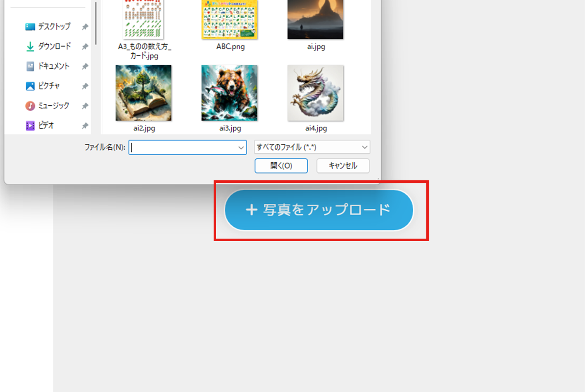588x392 pixels.
Task: Open the ダウンロード folder in sidebar
Action: coord(31,46)
